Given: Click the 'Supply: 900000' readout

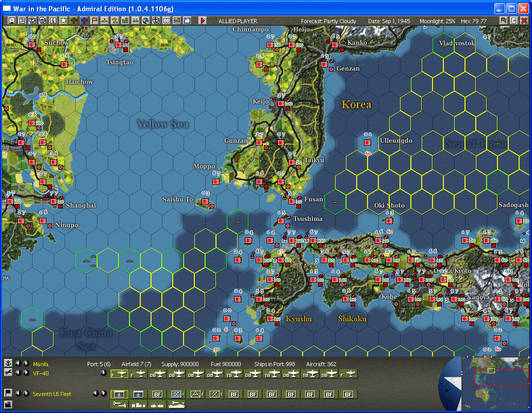Looking at the screenshot, I should (180, 364).
